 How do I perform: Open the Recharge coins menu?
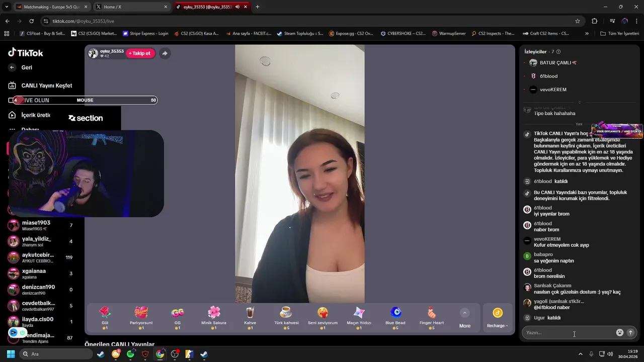coord(497,318)
